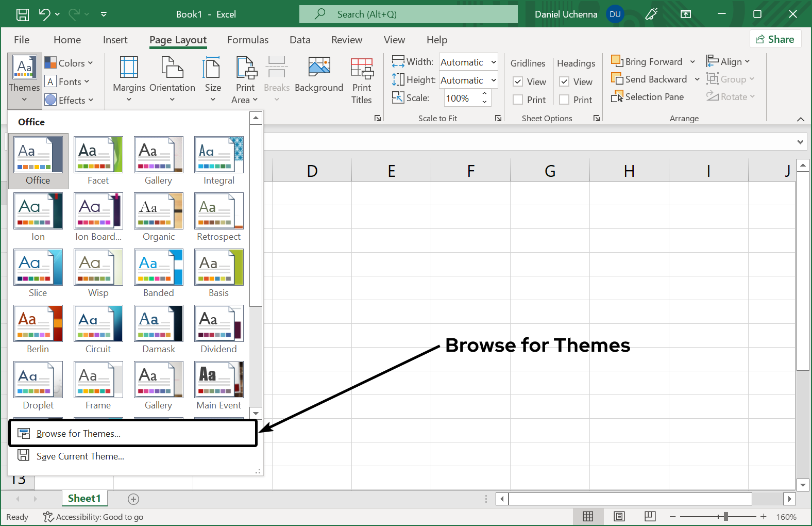Toggle Gridlines View checkbox
The height and width of the screenshot is (526, 812).
coord(518,81)
